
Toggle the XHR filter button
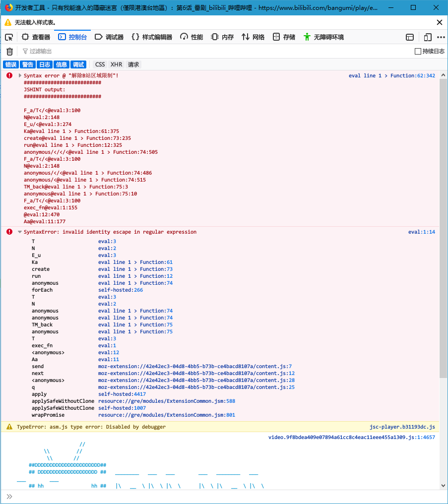click(116, 64)
